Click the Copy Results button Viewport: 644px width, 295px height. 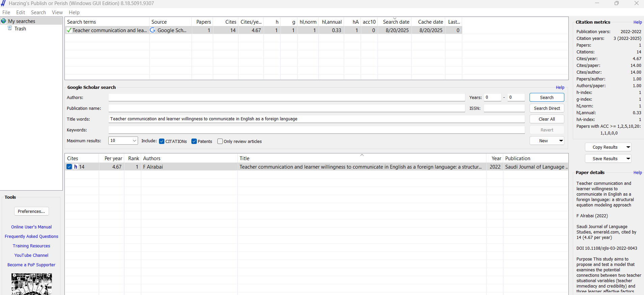(605, 147)
